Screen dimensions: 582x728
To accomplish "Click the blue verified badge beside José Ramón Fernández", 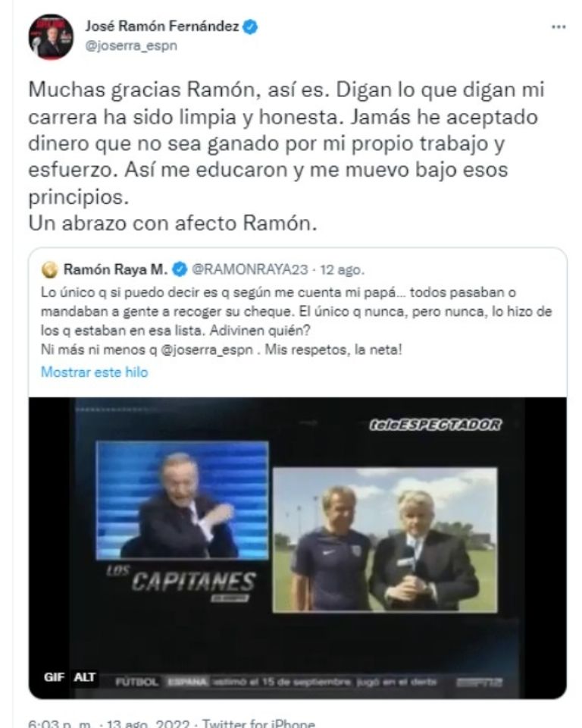I will point(250,27).
